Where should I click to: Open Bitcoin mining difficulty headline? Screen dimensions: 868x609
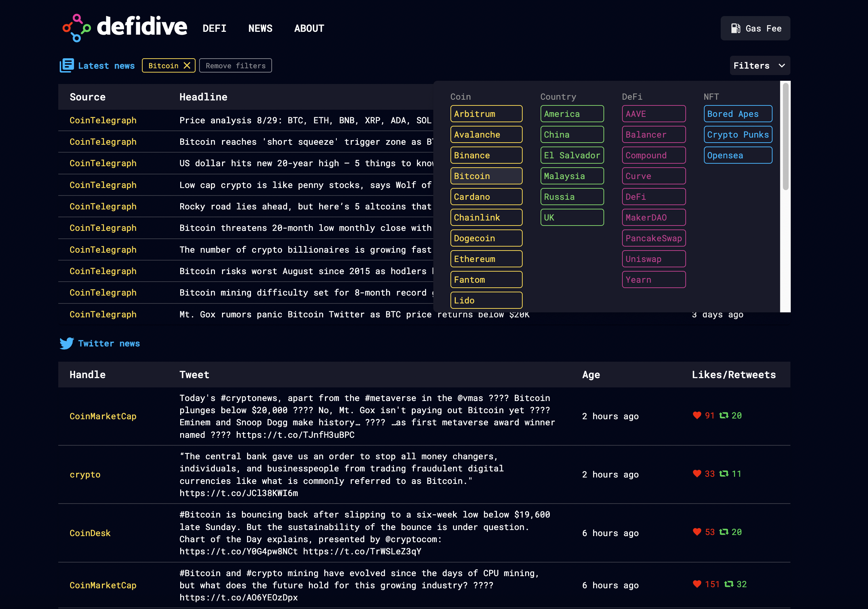[x=307, y=293]
